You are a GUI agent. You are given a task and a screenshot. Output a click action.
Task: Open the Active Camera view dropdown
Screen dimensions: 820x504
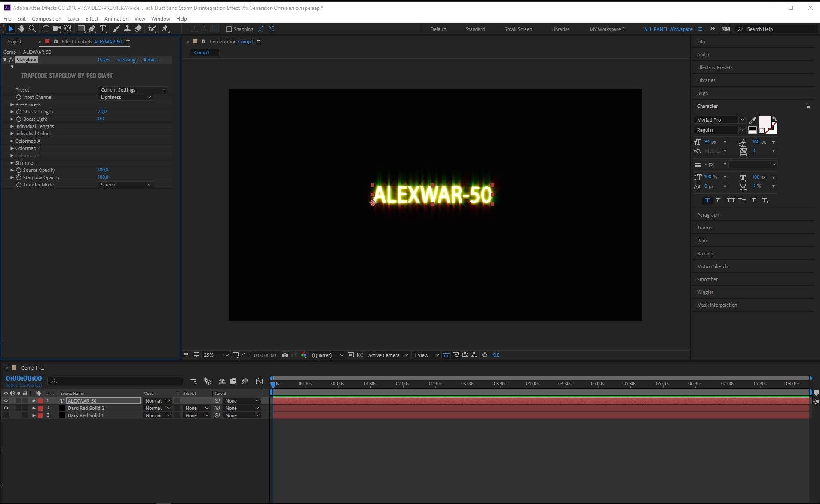(388, 355)
